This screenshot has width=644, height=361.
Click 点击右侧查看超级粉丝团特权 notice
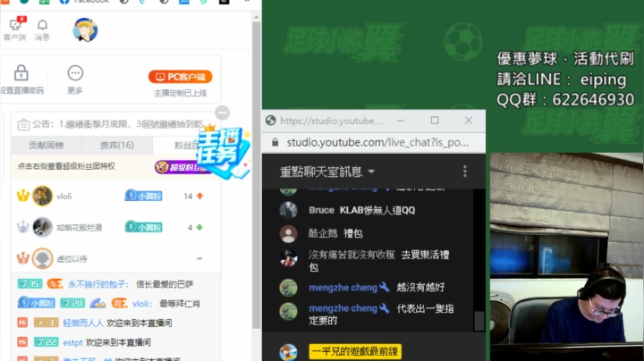click(x=65, y=166)
